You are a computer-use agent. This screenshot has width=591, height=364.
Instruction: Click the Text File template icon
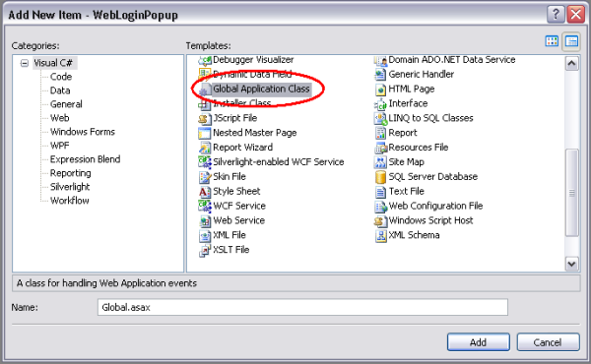pos(380,192)
